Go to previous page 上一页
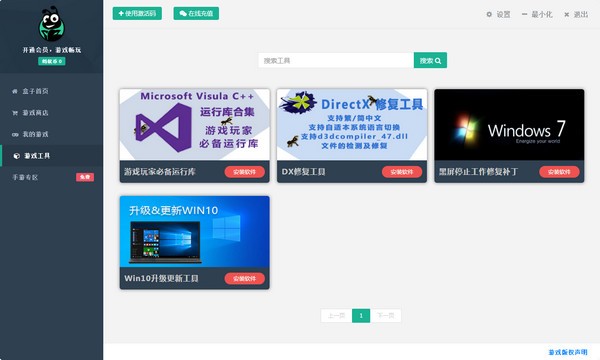Image resolution: width=600 pixels, height=360 pixels. [x=336, y=316]
